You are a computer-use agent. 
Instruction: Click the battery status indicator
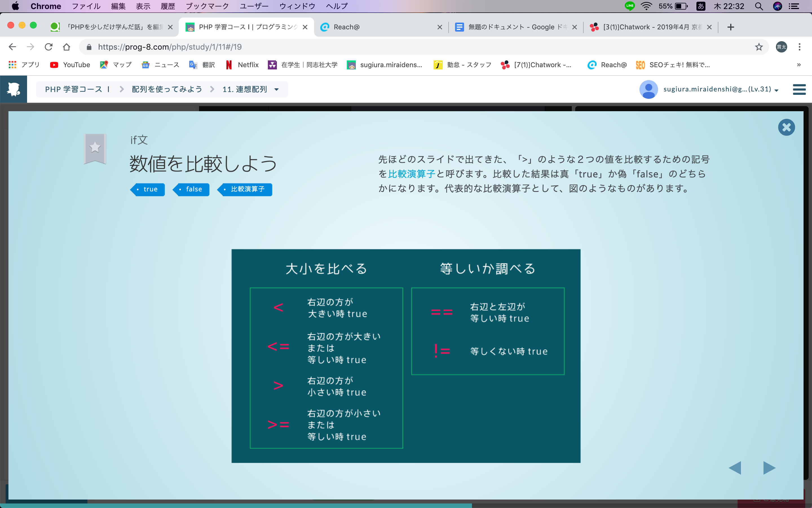[673, 6]
